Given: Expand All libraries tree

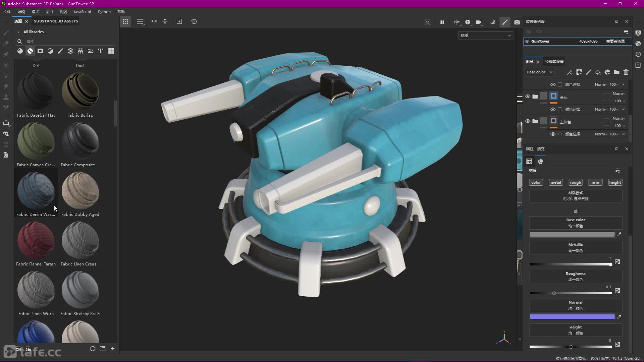Looking at the screenshot, I should click(x=19, y=32).
